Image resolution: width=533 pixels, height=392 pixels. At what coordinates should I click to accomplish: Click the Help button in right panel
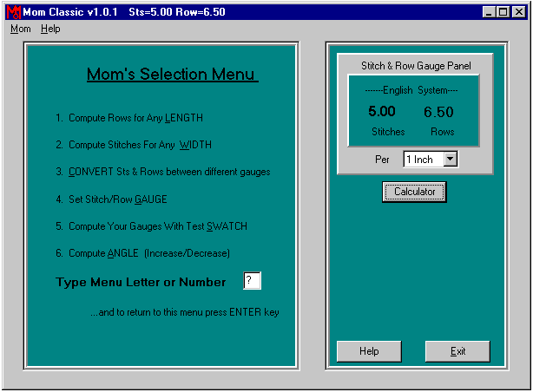click(x=369, y=351)
